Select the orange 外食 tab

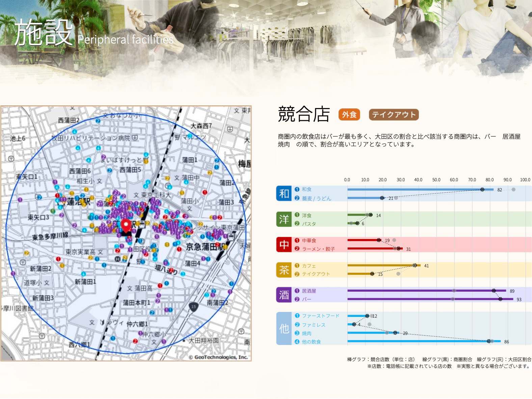pos(349,115)
